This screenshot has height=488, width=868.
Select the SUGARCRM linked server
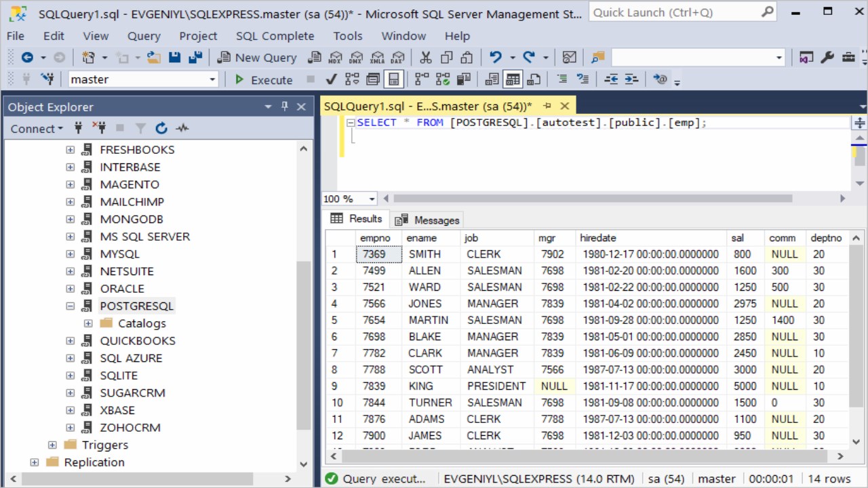(132, 392)
